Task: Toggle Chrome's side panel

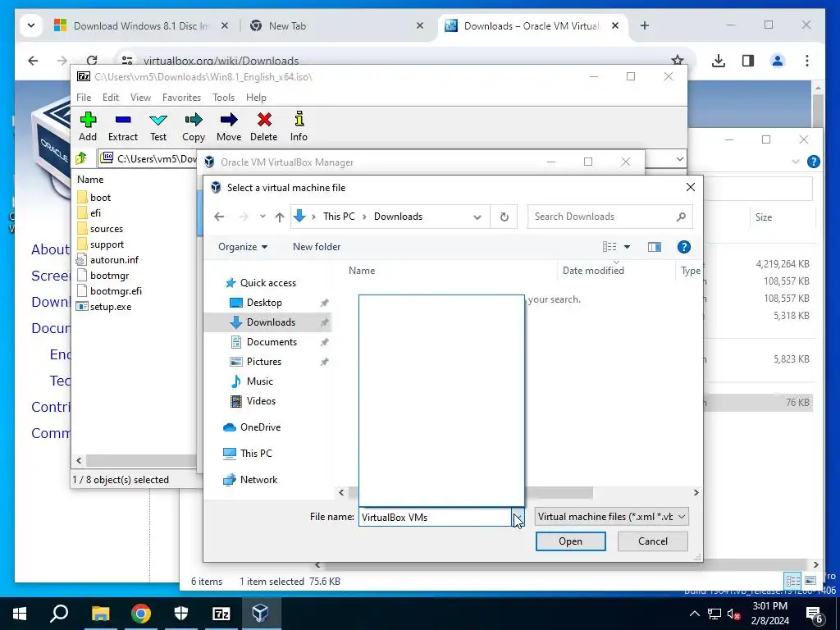Action: (x=748, y=61)
